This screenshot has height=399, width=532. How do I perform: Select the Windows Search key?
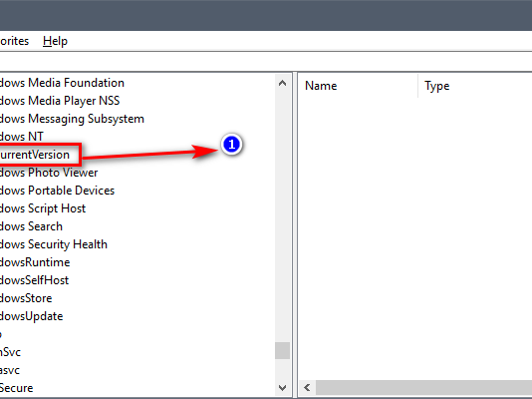(31, 226)
